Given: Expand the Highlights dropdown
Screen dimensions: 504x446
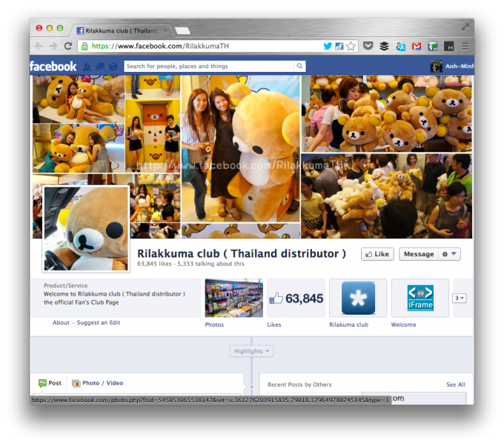Looking at the screenshot, I should click(x=252, y=351).
